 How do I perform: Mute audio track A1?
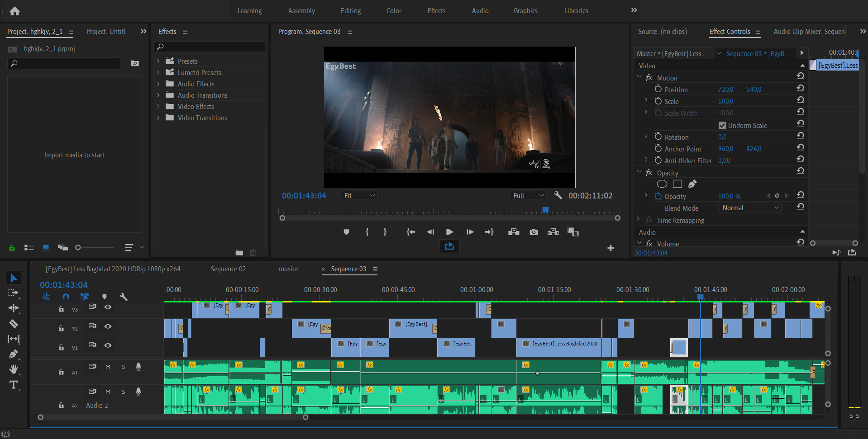(108, 367)
